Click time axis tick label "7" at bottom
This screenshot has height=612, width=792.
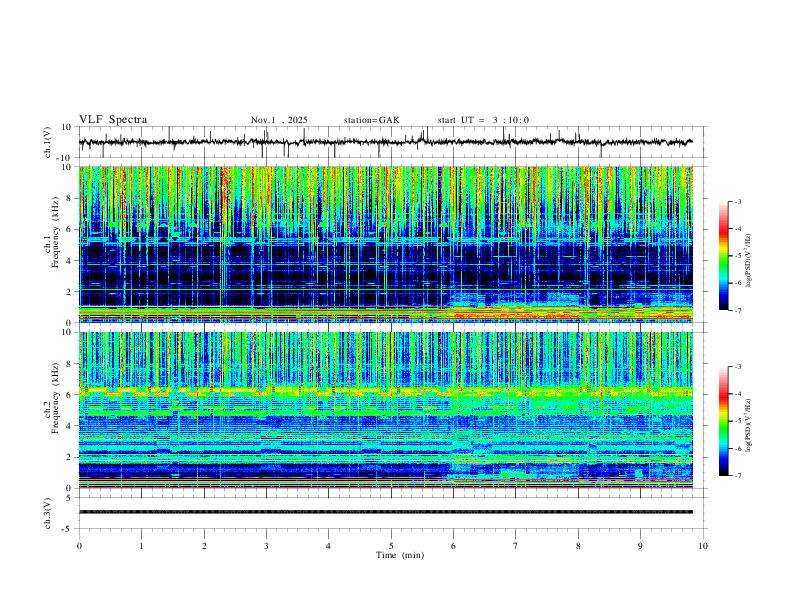tap(516, 546)
